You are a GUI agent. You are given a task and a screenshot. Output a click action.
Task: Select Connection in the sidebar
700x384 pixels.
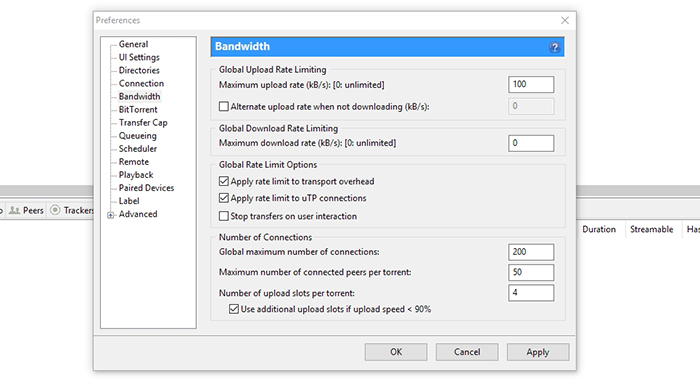point(141,83)
